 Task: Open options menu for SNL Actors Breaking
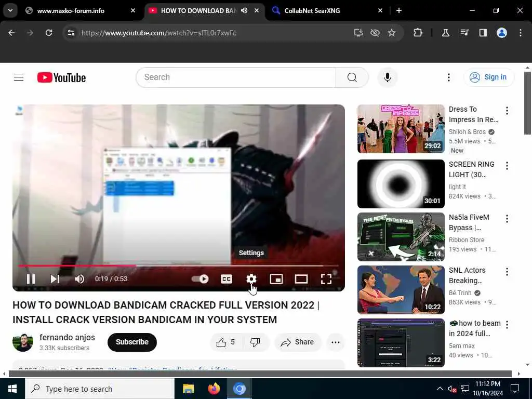click(507, 272)
